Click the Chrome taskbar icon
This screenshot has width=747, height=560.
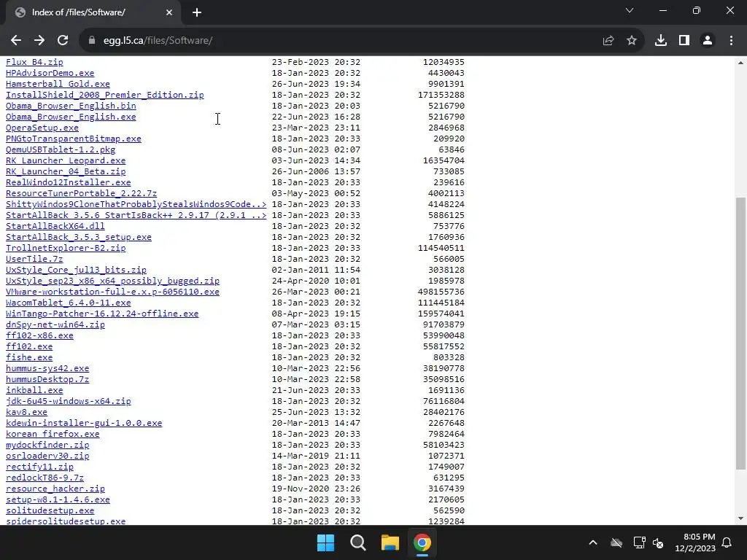pyautogui.click(x=422, y=542)
